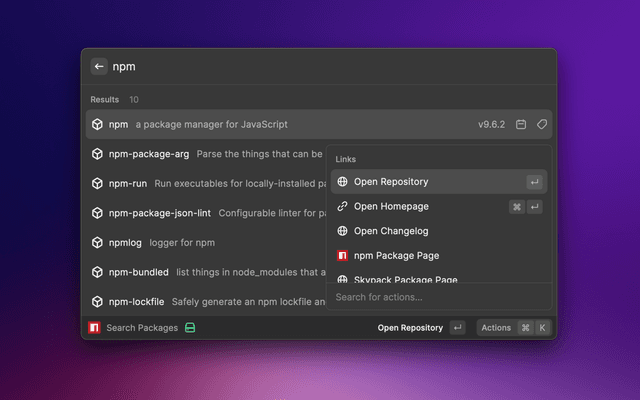The width and height of the screenshot is (640, 400).
Task: Click the link icon beside Open Homepage
Action: coord(342,207)
